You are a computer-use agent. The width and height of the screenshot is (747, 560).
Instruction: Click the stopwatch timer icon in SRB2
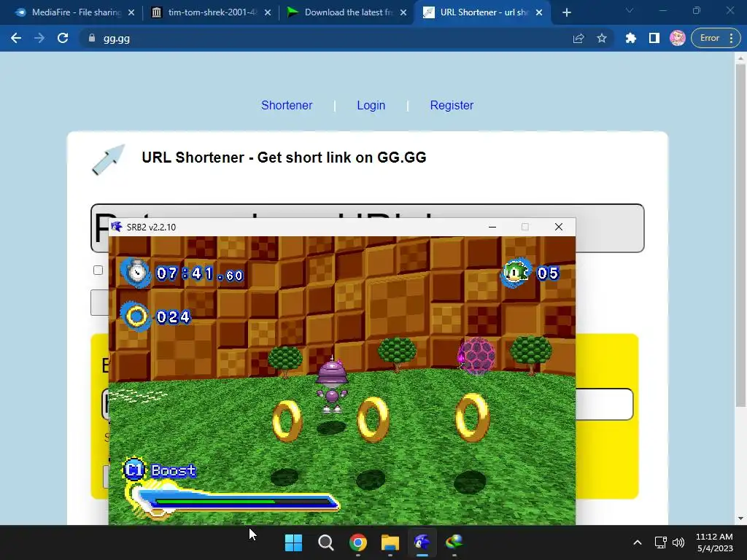point(136,273)
